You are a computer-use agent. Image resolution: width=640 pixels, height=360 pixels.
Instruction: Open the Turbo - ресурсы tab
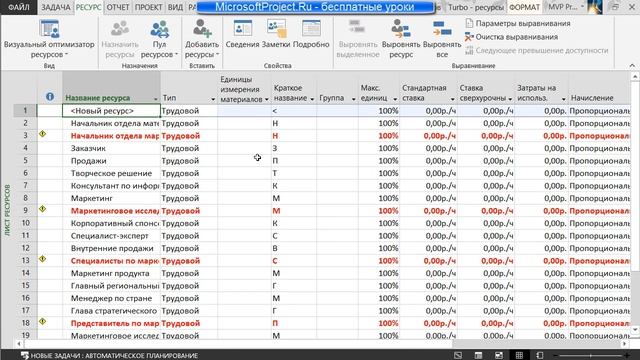[476, 7]
